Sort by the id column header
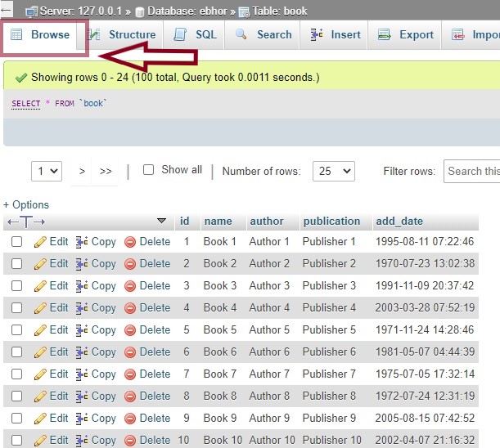Viewport: 500px width, 448px height. tap(185, 221)
